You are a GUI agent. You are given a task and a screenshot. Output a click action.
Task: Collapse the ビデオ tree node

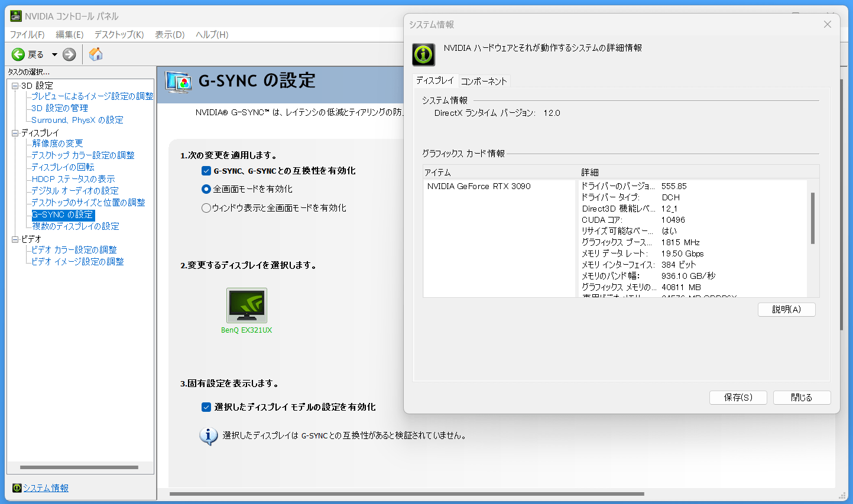[x=15, y=239]
